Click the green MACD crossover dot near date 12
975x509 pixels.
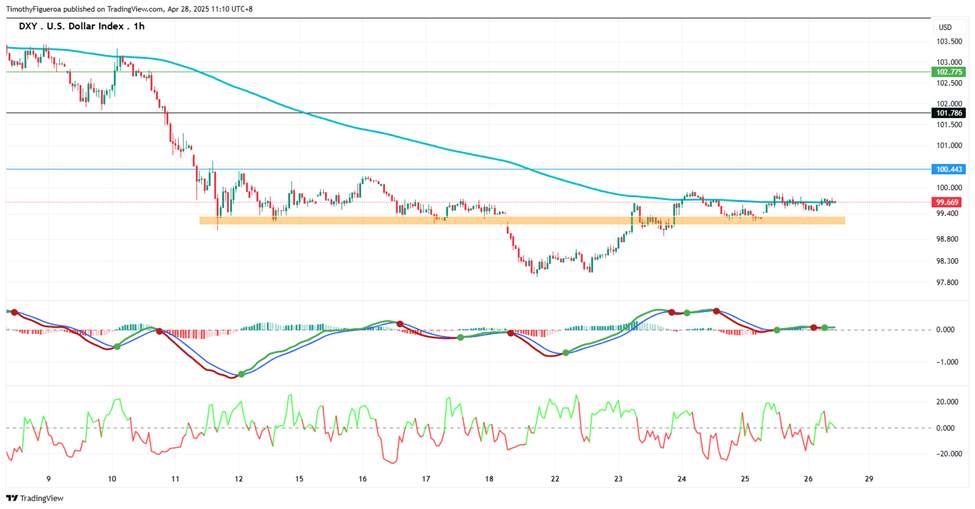pos(241,374)
